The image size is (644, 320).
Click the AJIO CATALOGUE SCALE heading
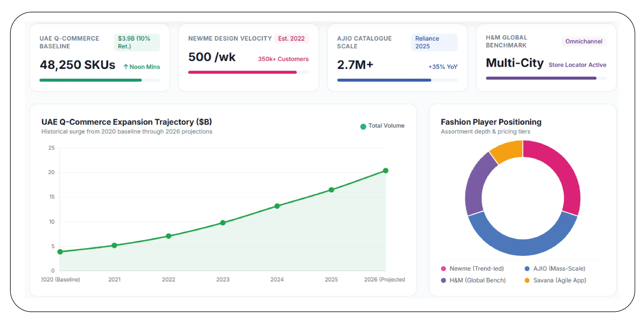click(364, 42)
